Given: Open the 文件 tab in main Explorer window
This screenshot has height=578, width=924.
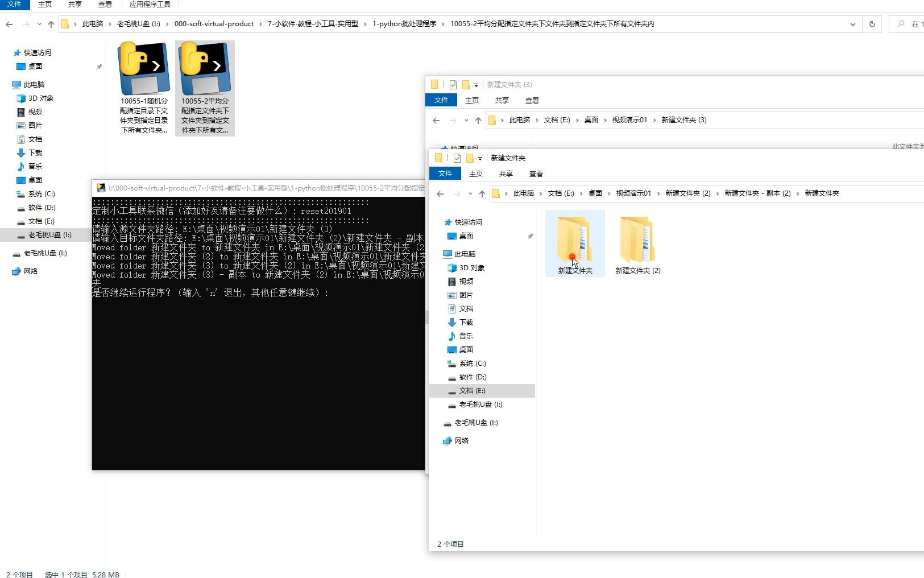Looking at the screenshot, I should (14, 4).
